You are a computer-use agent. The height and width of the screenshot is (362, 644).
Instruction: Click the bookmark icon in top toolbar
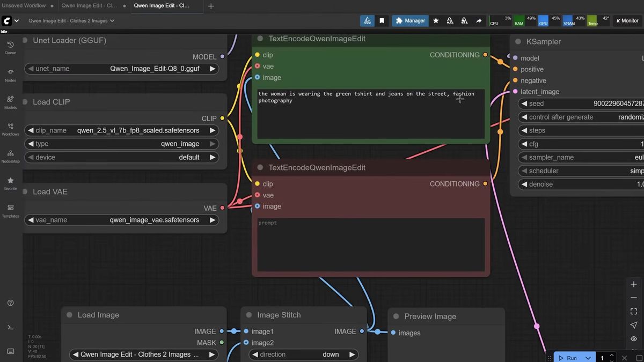(x=382, y=21)
